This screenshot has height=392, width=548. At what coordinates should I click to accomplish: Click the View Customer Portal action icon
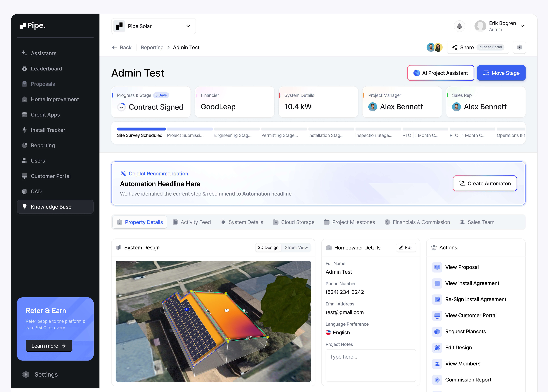click(x=437, y=316)
